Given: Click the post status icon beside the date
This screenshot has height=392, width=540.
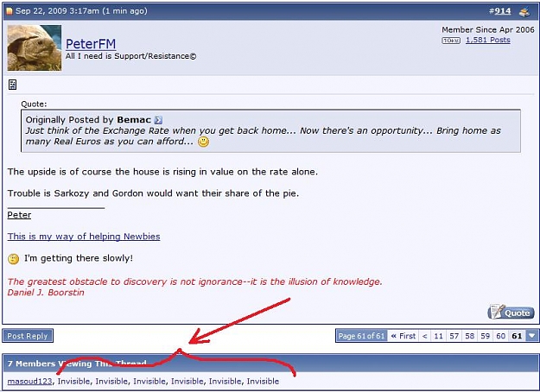Looking at the screenshot, I should pos(10,11).
